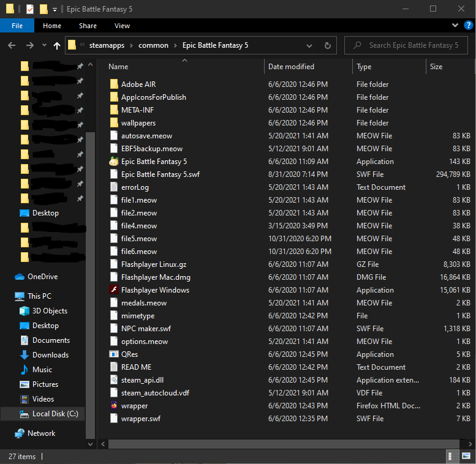Expand the ribbon with the chevron

(455, 26)
